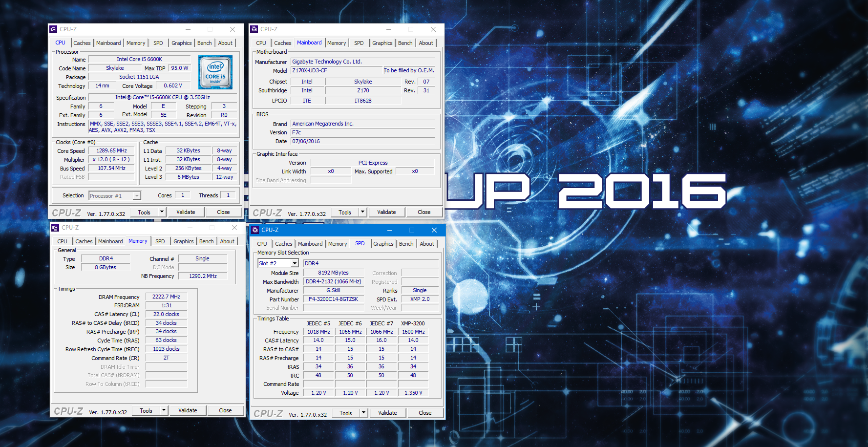868x447 pixels.
Task: Click the Close button in the Mainboard window
Action: (424, 212)
